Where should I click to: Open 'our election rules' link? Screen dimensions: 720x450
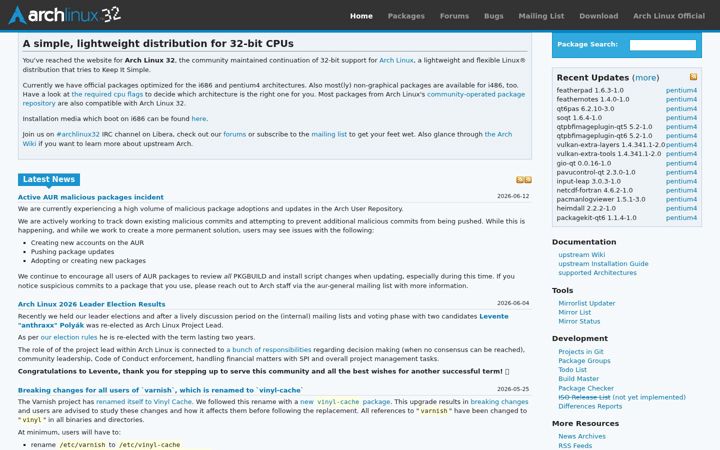[69, 337]
